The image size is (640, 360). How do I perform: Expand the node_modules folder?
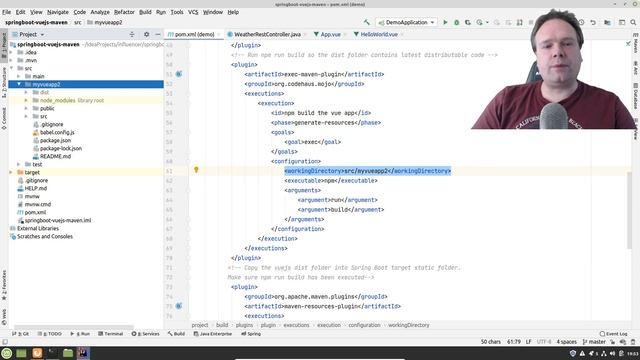[x=26, y=100]
